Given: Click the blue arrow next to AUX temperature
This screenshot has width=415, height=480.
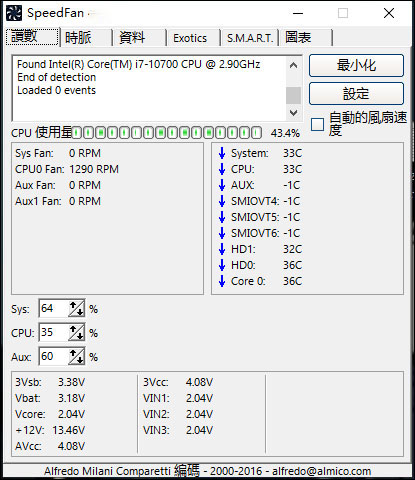Looking at the screenshot, I should coord(222,185).
